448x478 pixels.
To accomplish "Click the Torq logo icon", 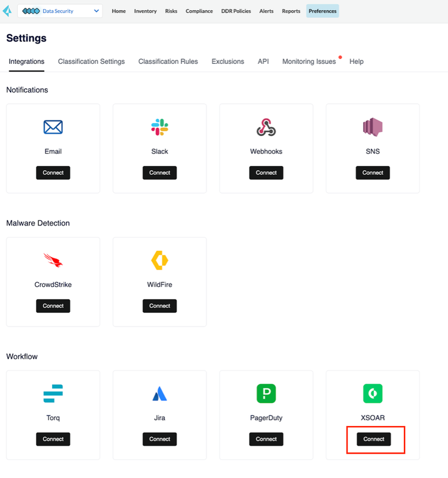I will (53, 393).
